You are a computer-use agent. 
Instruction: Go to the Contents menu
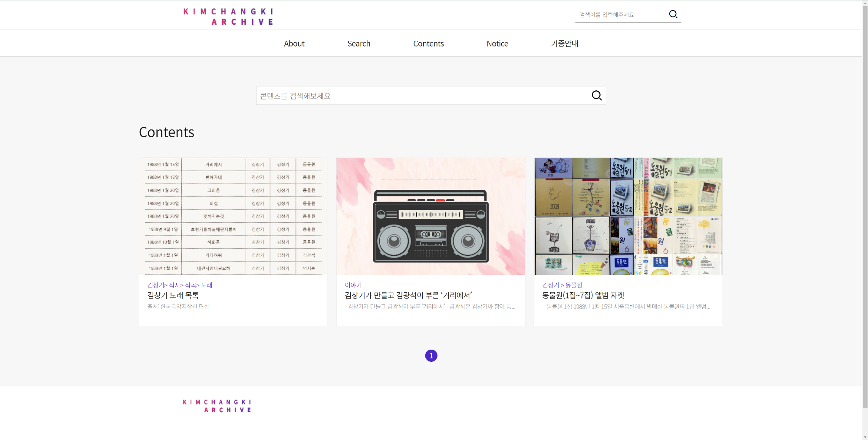428,43
